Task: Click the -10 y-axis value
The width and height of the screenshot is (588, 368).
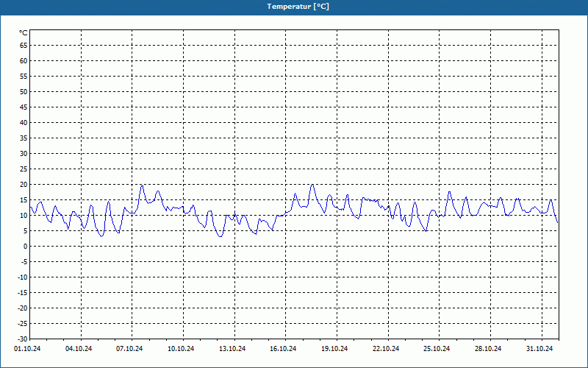Action: tap(23, 277)
